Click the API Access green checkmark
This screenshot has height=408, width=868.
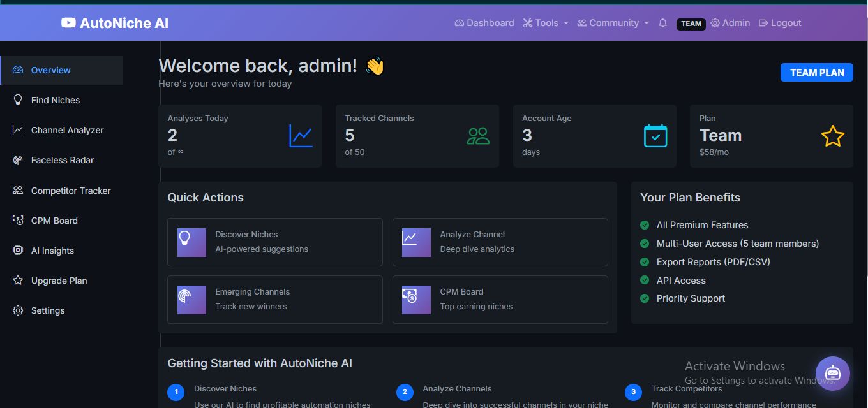pos(645,280)
